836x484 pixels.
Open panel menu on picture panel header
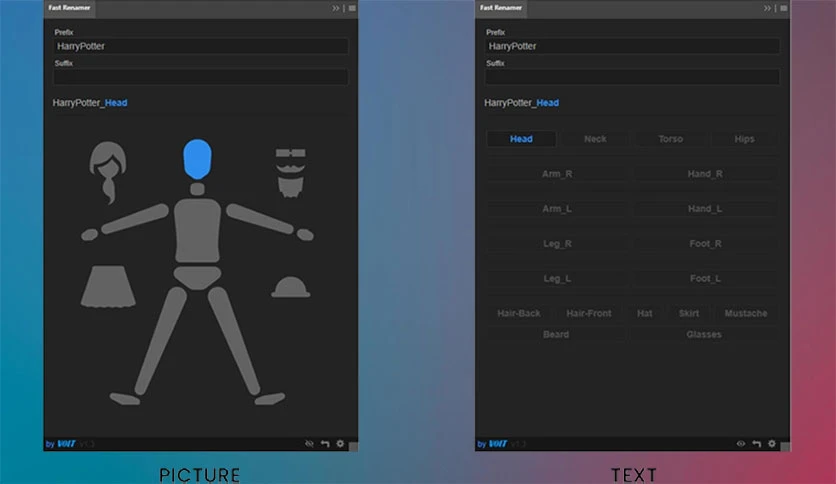pyautogui.click(x=352, y=8)
